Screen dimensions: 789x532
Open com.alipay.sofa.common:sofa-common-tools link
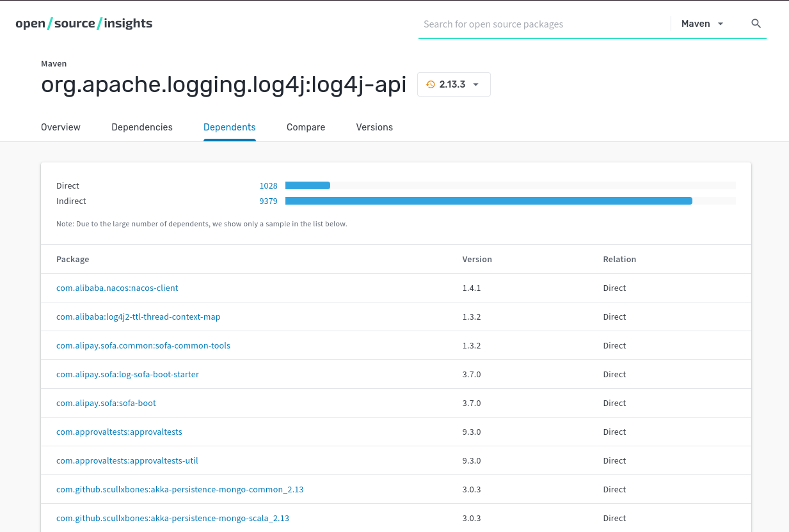coord(143,345)
